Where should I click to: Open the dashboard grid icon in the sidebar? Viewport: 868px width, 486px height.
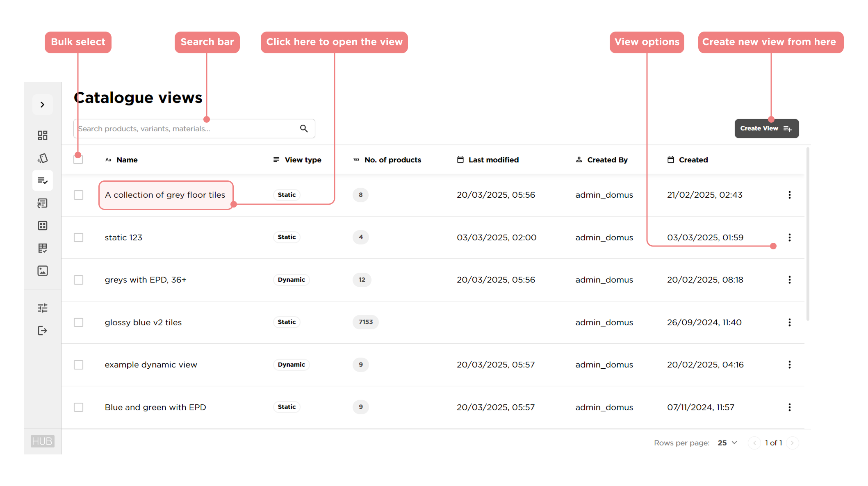pos(43,135)
